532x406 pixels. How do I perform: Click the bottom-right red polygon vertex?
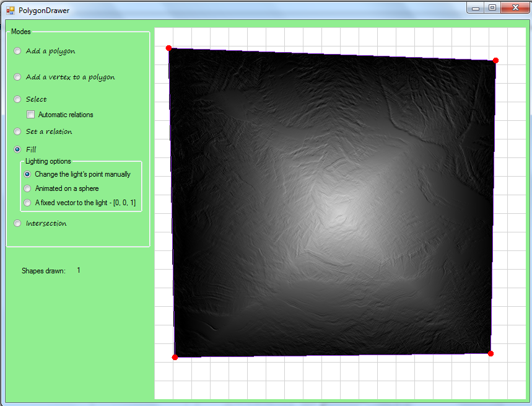(491, 354)
